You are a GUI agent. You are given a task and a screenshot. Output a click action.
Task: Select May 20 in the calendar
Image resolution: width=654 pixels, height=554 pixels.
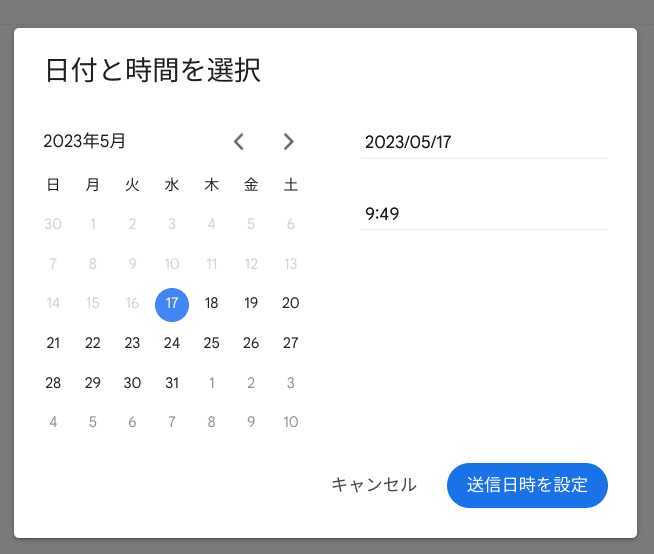click(x=291, y=303)
